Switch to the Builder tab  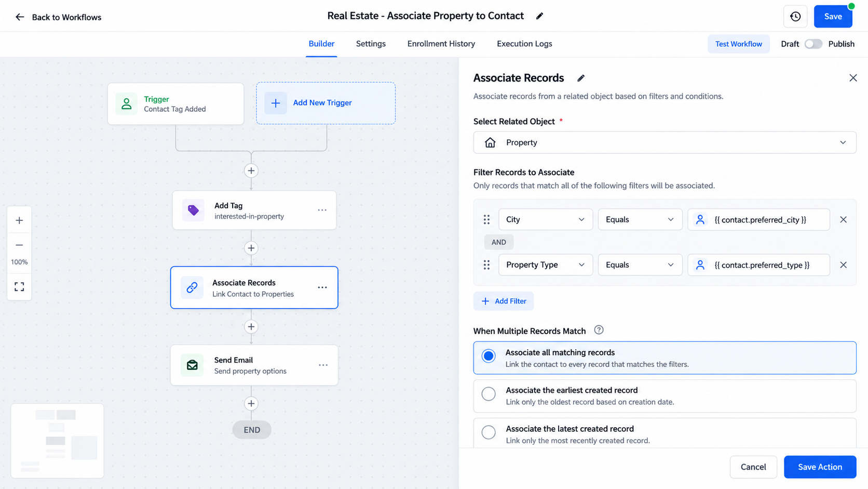[321, 44]
